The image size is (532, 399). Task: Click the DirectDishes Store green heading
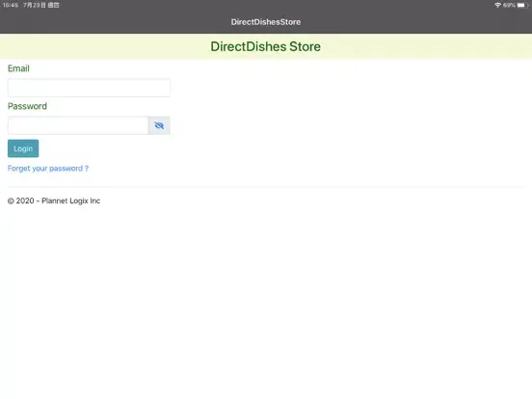(266, 46)
